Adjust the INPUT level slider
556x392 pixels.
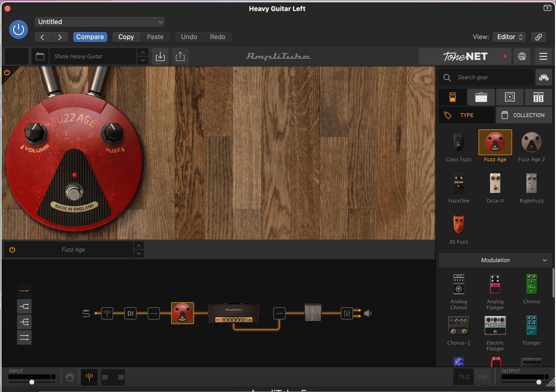(32, 382)
